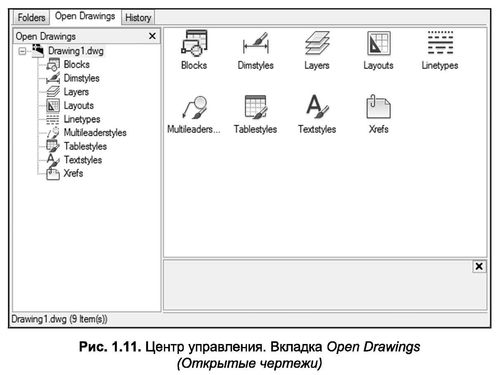Select Multileaderstyles text in the tree

[x=95, y=132]
